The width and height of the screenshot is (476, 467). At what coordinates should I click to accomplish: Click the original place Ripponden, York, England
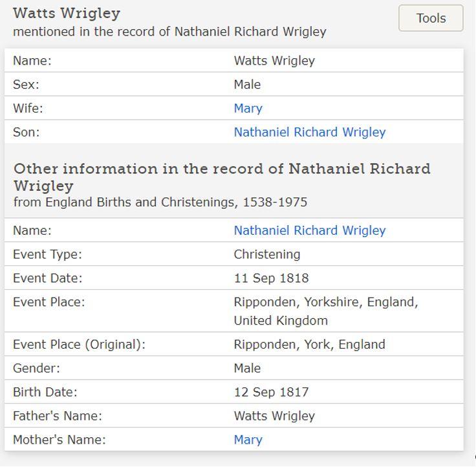click(x=309, y=344)
